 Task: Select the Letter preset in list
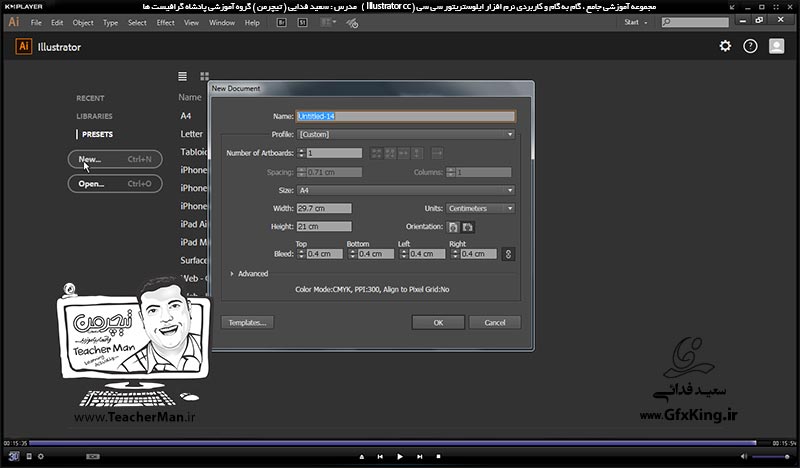pos(191,134)
